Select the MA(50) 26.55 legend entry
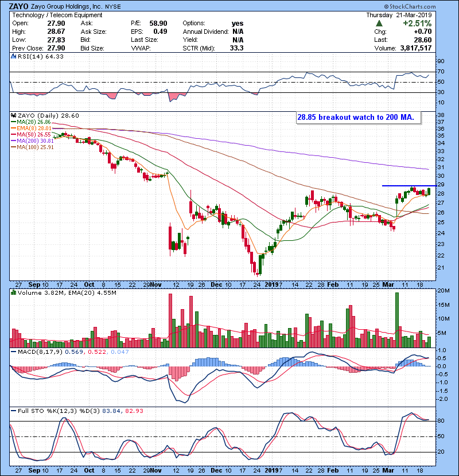Screen dimensions: 459x476 [x=30, y=134]
